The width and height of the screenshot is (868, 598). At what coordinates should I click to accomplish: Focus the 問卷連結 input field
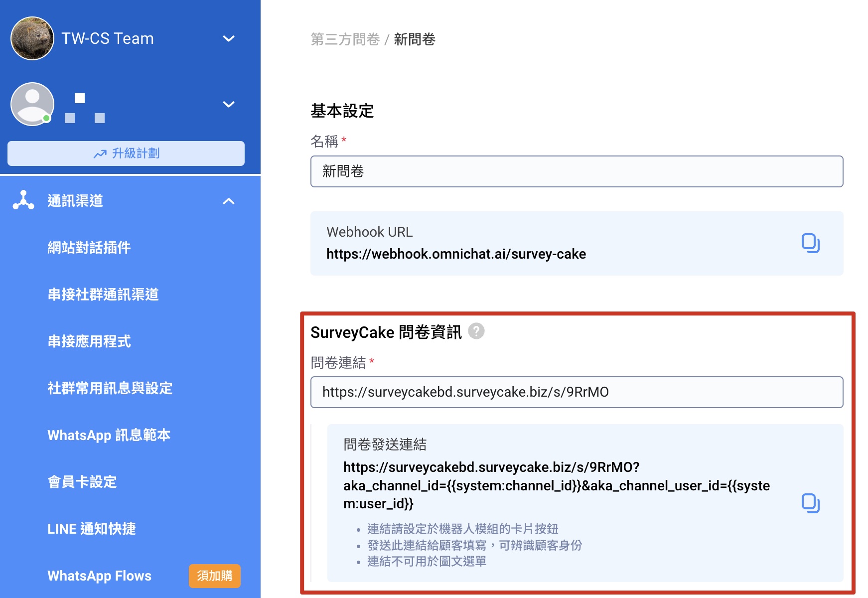(577, 392)
